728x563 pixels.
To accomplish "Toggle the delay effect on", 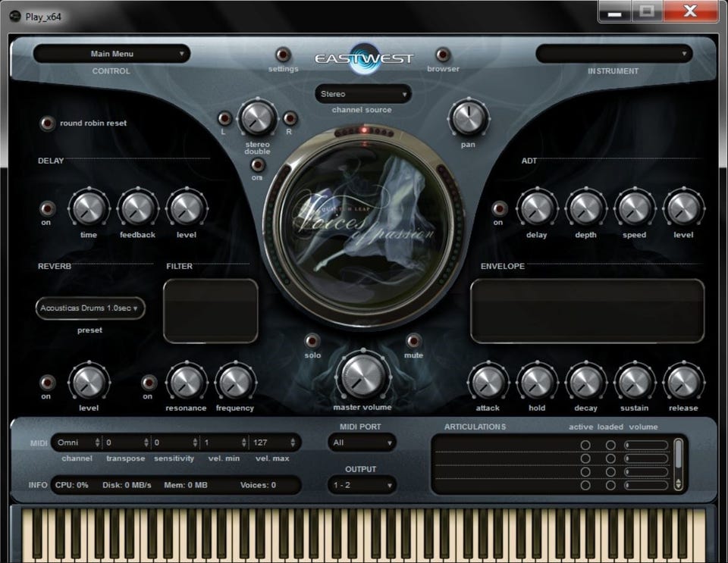I will point(47,208).
